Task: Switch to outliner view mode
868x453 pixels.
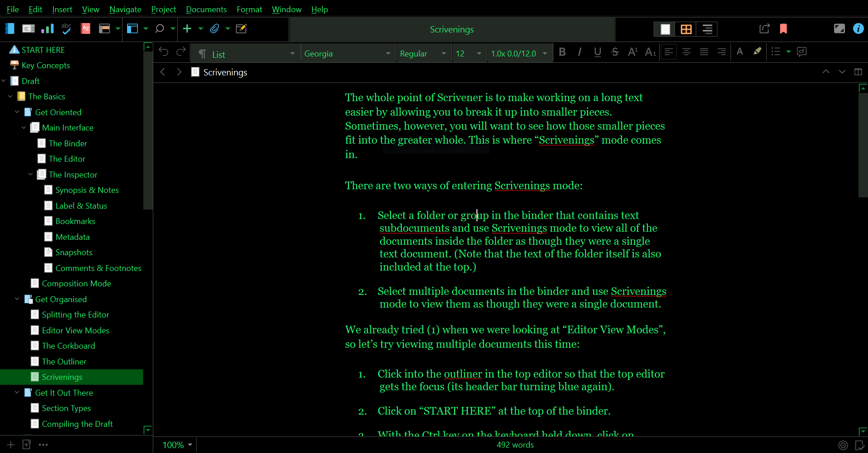Action: pos(707,29)
